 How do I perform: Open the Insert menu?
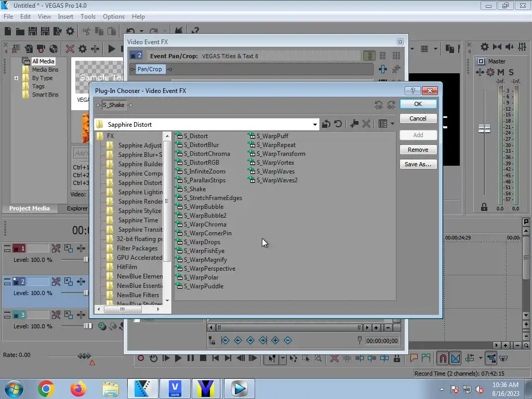click(65, 17)
